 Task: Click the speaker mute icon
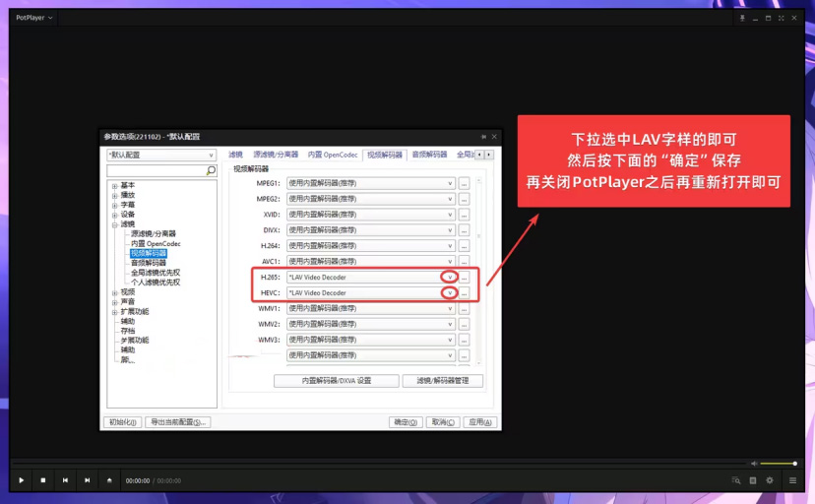coord(754,464)
